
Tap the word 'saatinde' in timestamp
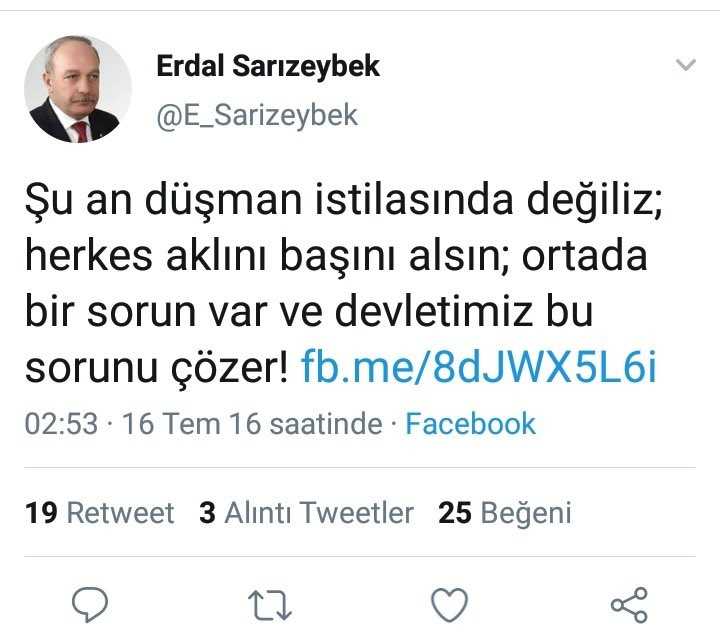[x=326, y=423]
